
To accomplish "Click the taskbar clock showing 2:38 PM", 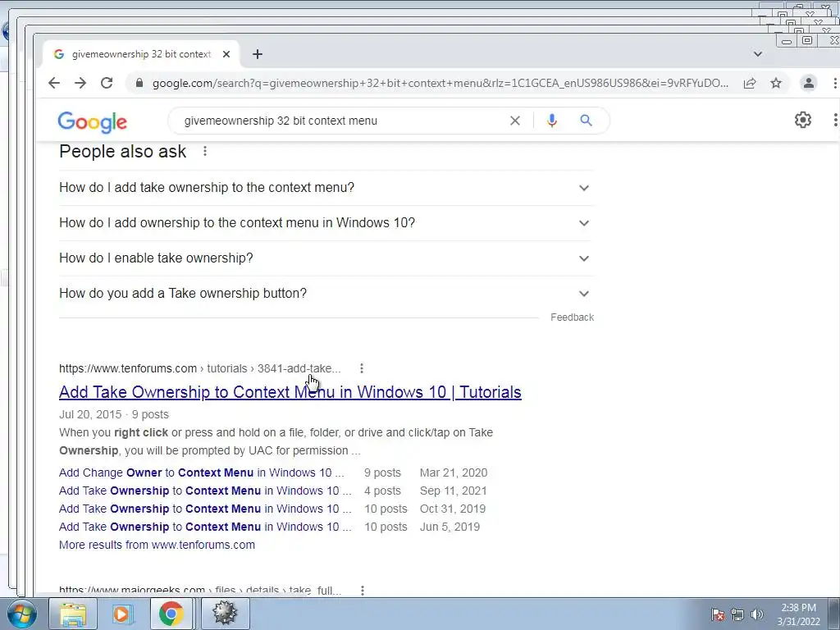I will tap(799, 614).
